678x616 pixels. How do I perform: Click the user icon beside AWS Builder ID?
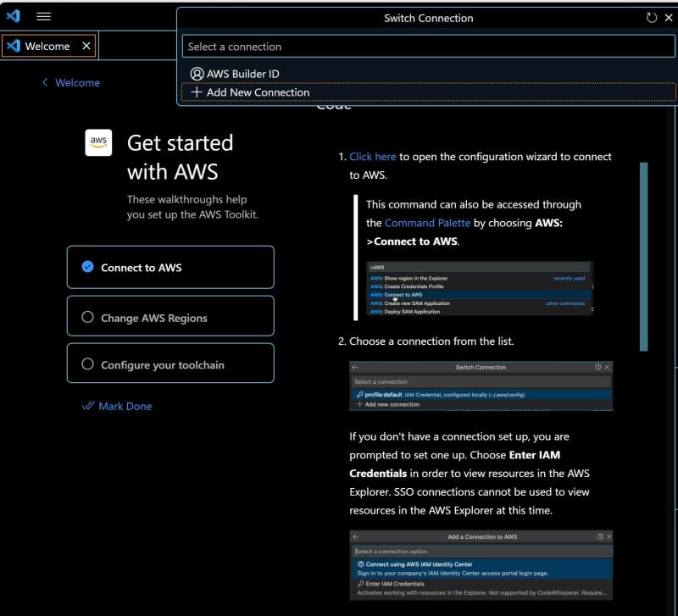[x=197, y=74]
